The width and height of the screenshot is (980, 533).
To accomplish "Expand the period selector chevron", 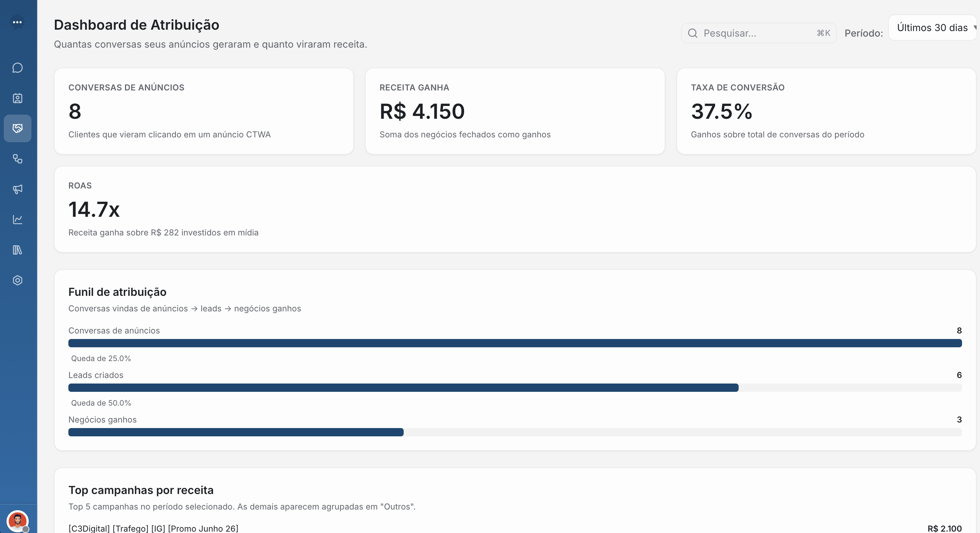I will point(974,27).
